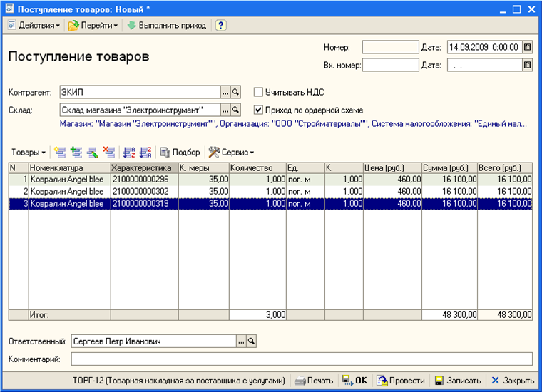Sort table descending Z-A
This screenshot has height=392, width=542.
coord(145,153)
